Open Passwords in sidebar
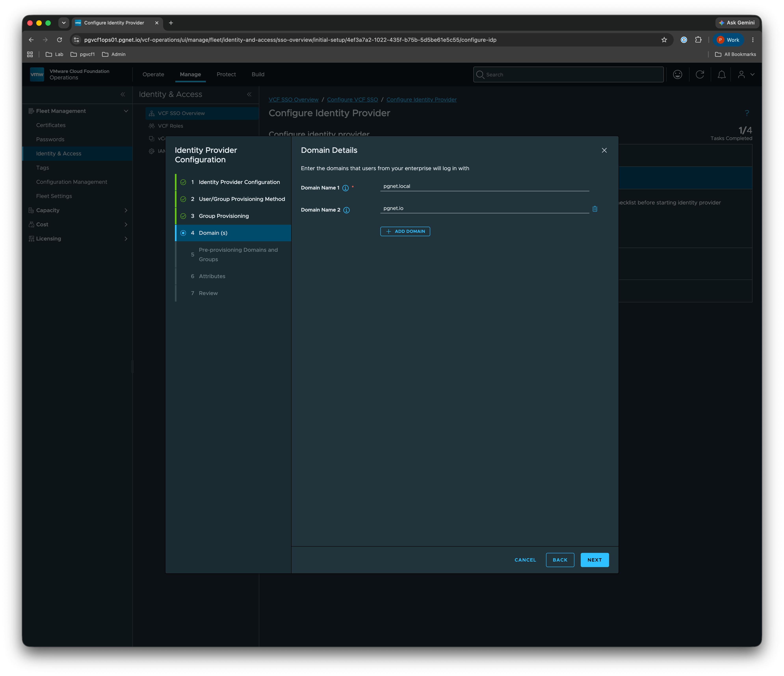This screenshot has width=784, height=676. (50, 139)
